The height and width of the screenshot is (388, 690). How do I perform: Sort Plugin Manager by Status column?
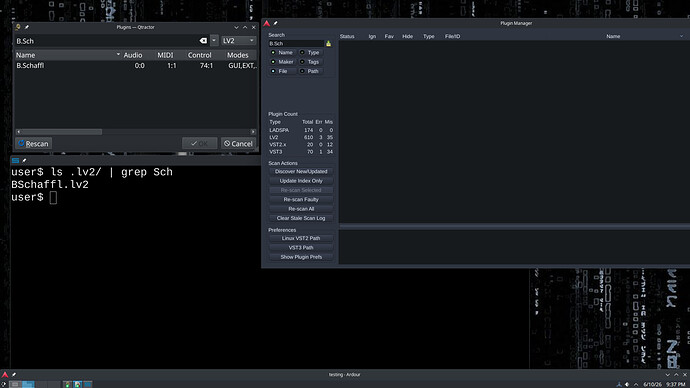347,37
